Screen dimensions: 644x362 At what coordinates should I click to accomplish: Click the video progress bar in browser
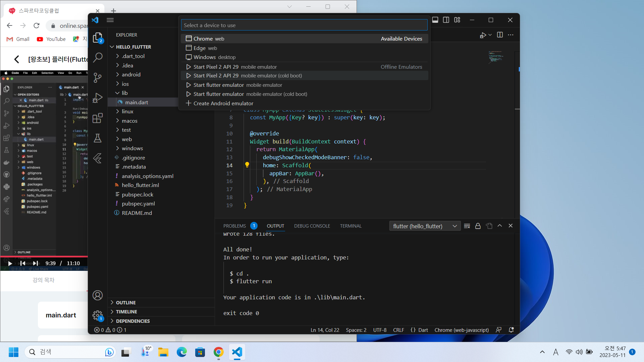pos(44,256)
